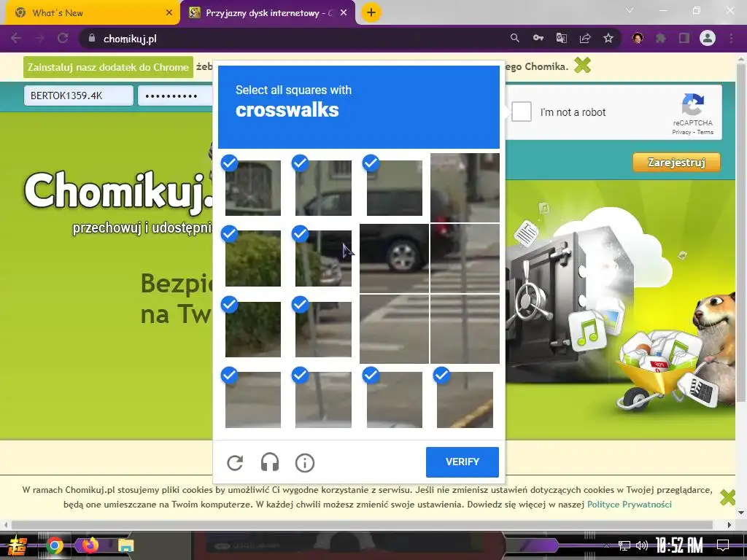Click the site lock icon in address bar
This screenshot has height=560, width=747.
92,38
